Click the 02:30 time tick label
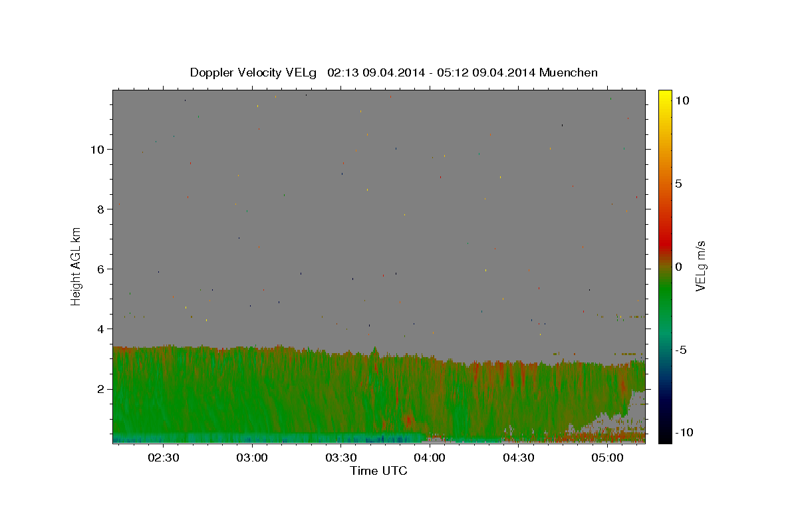798x532 pixels. 163,458
